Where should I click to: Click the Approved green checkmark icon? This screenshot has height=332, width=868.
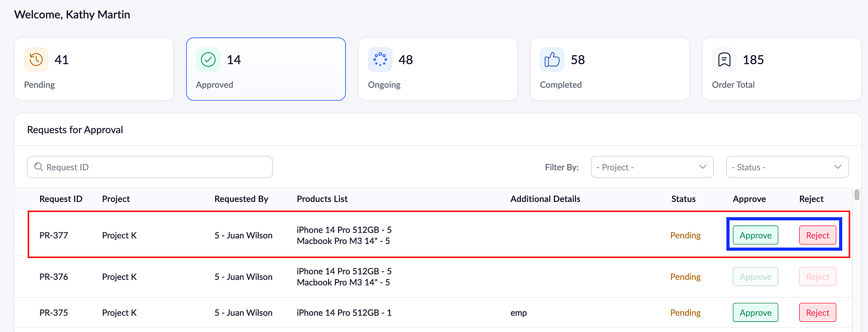tap(208, 59)
